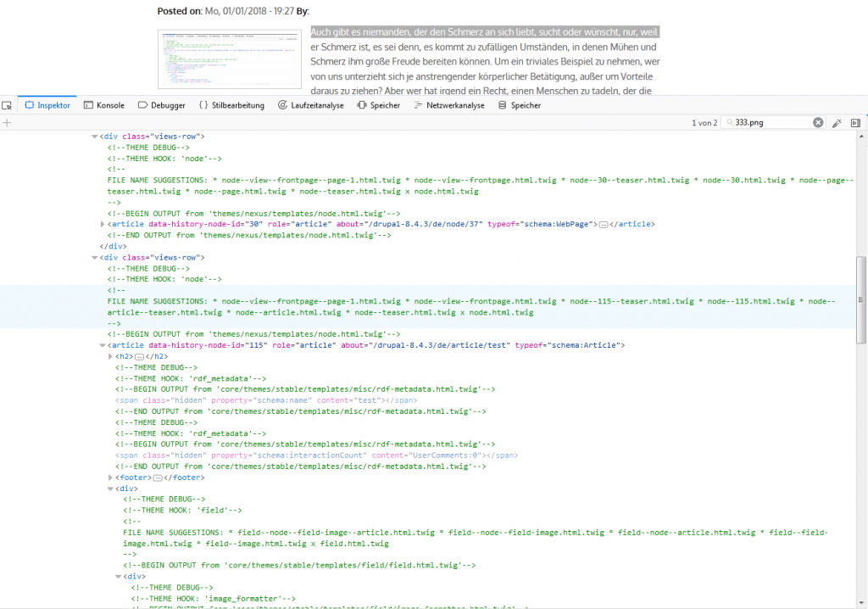Screen dimensions: 868x609
Task: Open the Laufzeitanalyse tab
Action: [311, 105]
